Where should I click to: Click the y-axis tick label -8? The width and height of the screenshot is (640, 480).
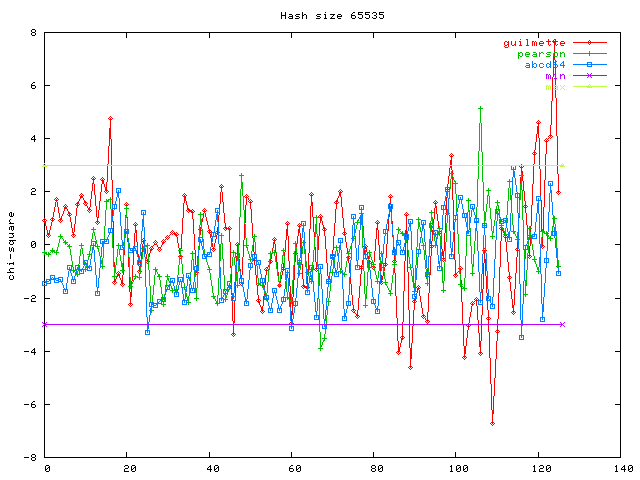pos(30,457)
